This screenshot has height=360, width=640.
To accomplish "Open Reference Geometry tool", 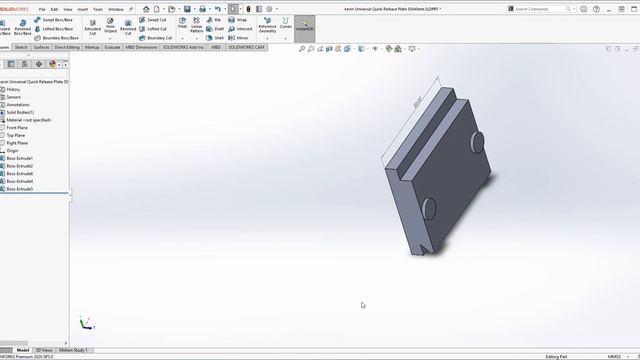I will [x=267, y=25].
